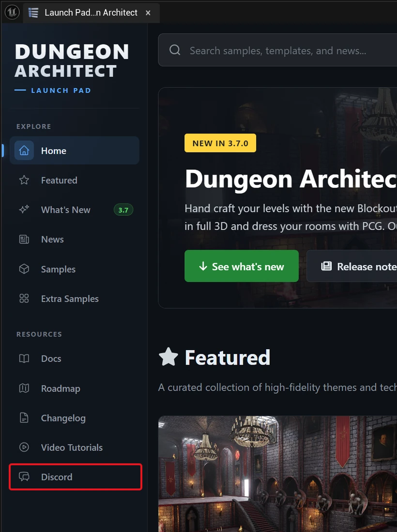Click the Unreal Engine logo icon

pos(12,13)
